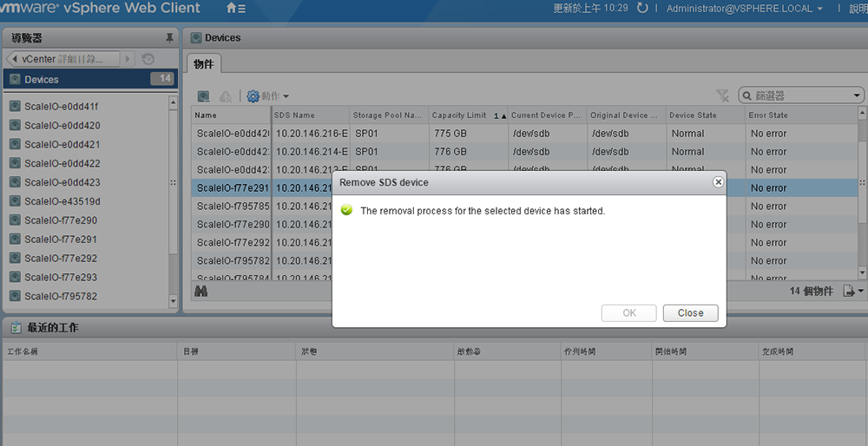Go back to the vCenter inventory breadcrumb
868x446 pixels.
[x=62, y=59]
